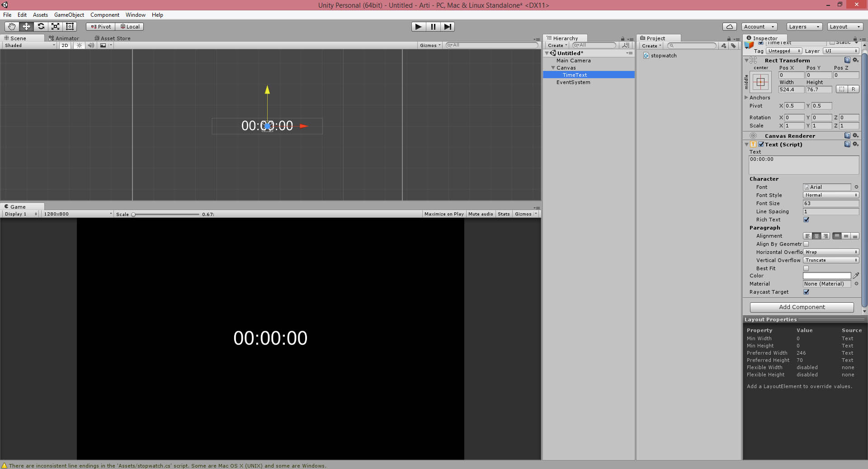Toggle Mute audio in Game view
Viewport: 868px width, 469px height.
point(481,214)
